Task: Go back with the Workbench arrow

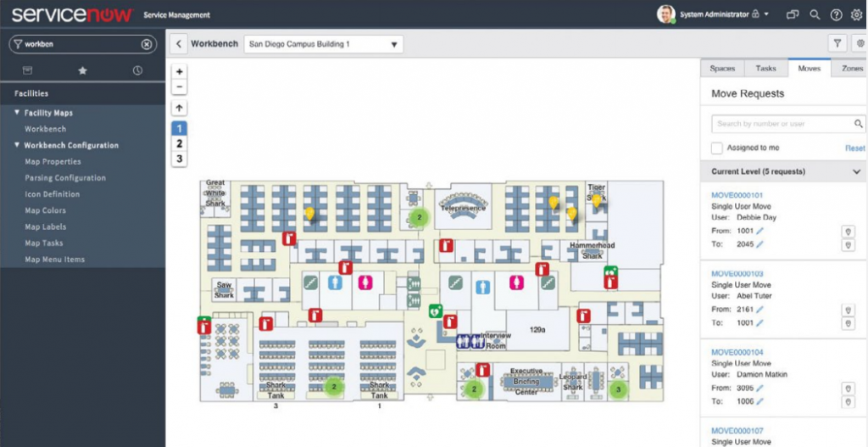Action: point(178,44)
